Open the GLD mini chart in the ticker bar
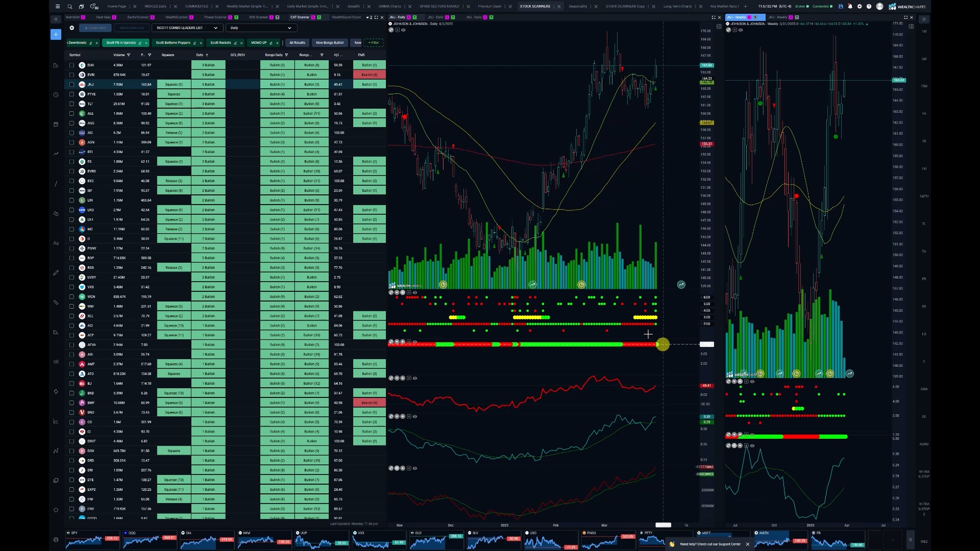 point(436,540)
